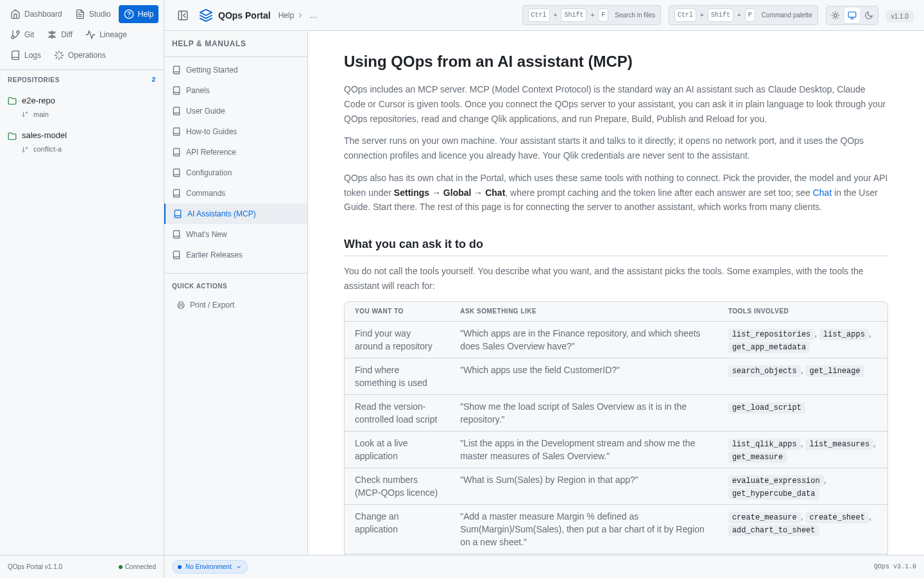Click the repositories count badge 2
The image size is (924, 578).
pyautogui.click(x=153, y=80)
